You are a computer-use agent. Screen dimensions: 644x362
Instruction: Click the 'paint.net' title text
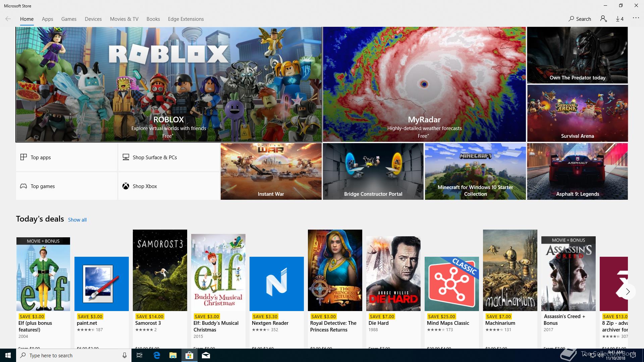click(x=87, y=323)
